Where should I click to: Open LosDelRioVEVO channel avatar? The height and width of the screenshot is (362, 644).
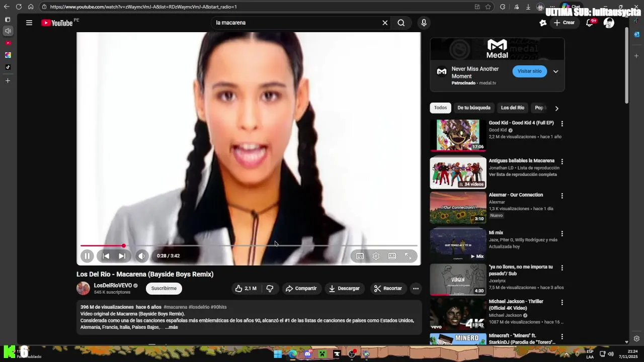(83, 289)
